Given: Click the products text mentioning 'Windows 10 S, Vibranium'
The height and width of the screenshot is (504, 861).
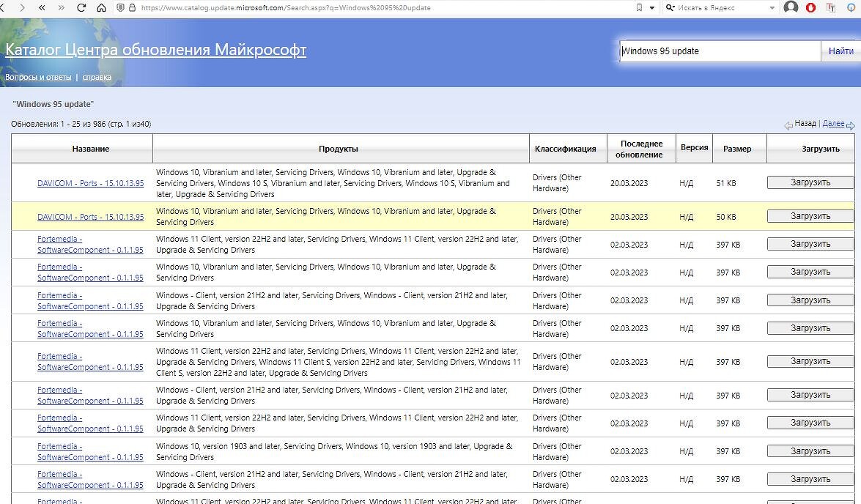Looking at the screenshot, I should [x=333, y=183].
